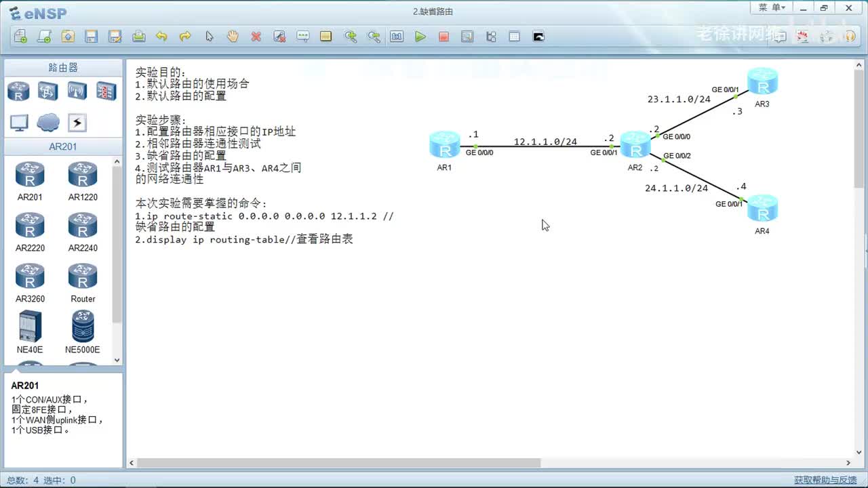Open the 菜单 dropdown menu

(772, 8)
